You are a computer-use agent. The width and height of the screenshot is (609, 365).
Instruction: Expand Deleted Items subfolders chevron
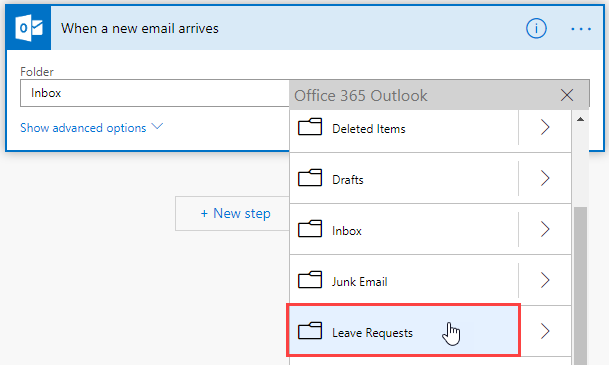pos(545,127)
